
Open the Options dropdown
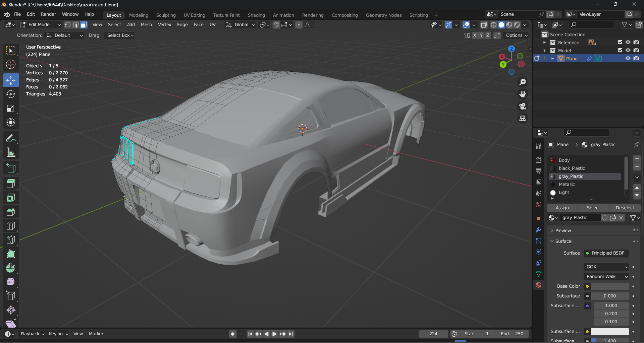517,36
